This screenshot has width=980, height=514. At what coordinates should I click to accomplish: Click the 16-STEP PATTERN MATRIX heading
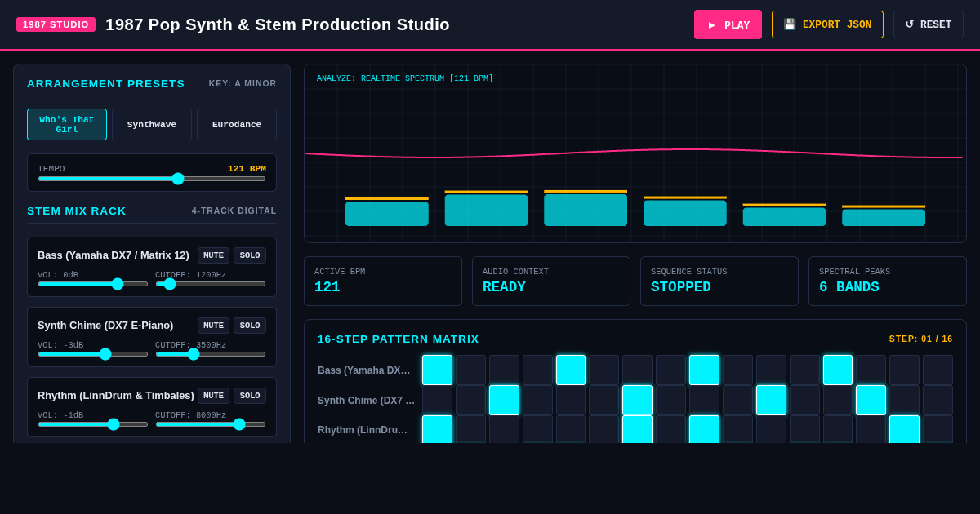point(399,339)
